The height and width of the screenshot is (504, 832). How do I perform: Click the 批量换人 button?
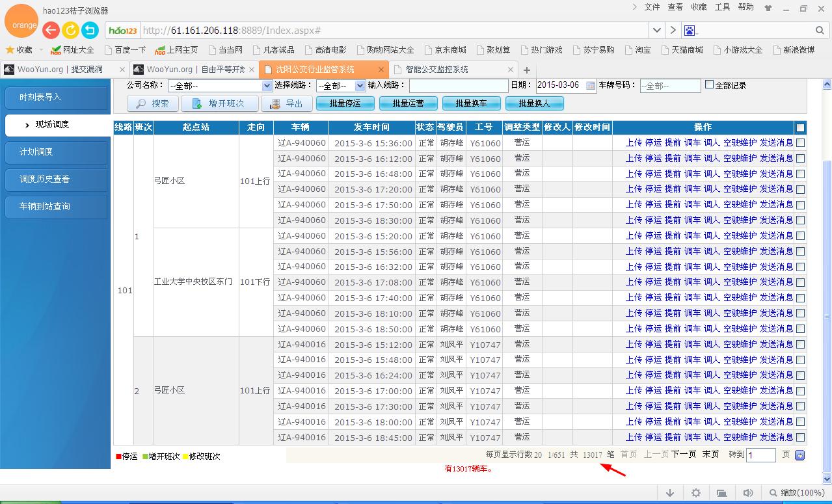[x=535, y=103]
